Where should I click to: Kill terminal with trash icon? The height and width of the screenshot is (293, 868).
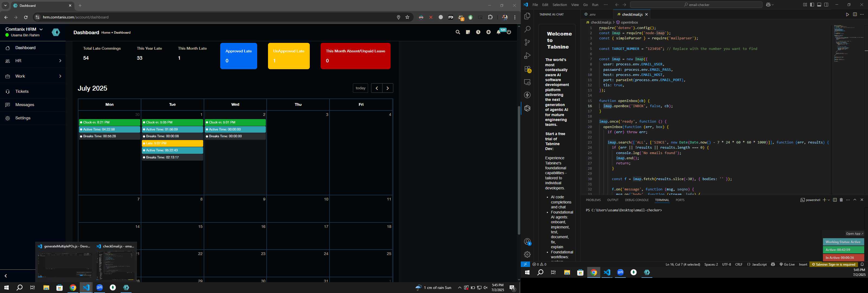pos(841,200)
